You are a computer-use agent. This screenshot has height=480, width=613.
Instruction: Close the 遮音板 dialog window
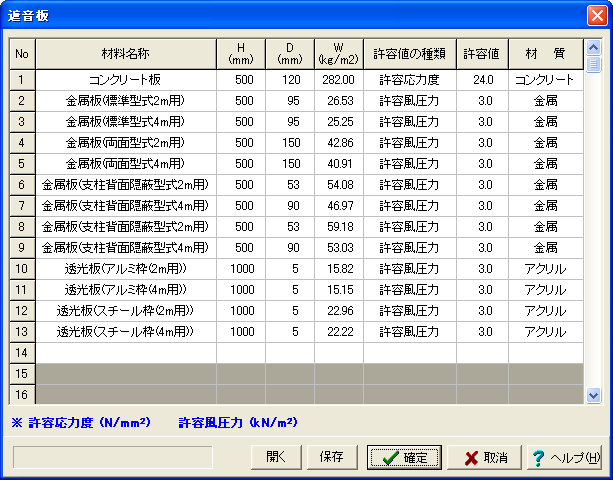point(597,16)
